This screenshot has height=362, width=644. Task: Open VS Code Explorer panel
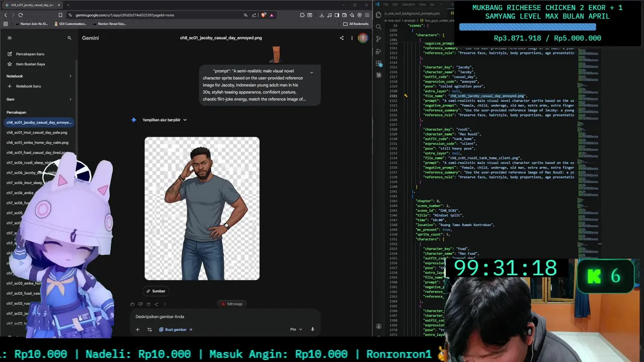[x=379, y=15]
